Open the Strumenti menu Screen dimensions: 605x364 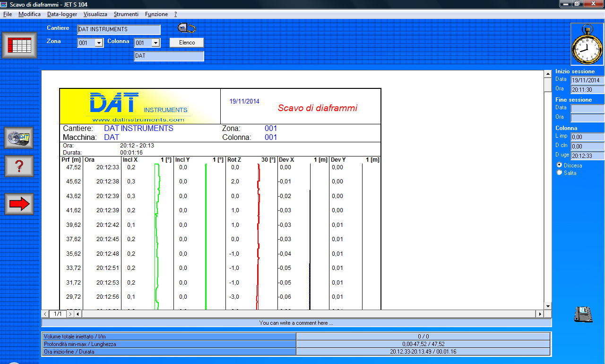126,14
